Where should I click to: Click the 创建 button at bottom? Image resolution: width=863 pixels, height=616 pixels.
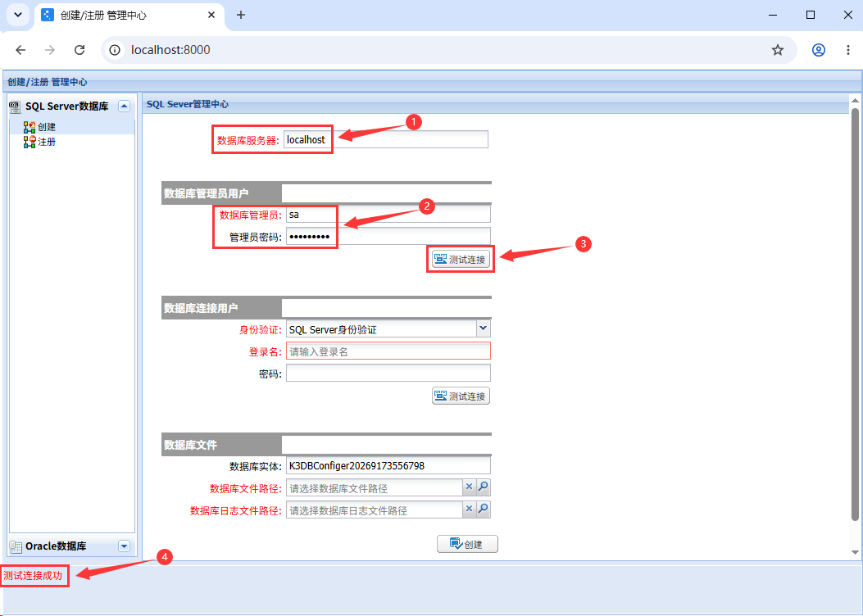click(x=467, y=544)
